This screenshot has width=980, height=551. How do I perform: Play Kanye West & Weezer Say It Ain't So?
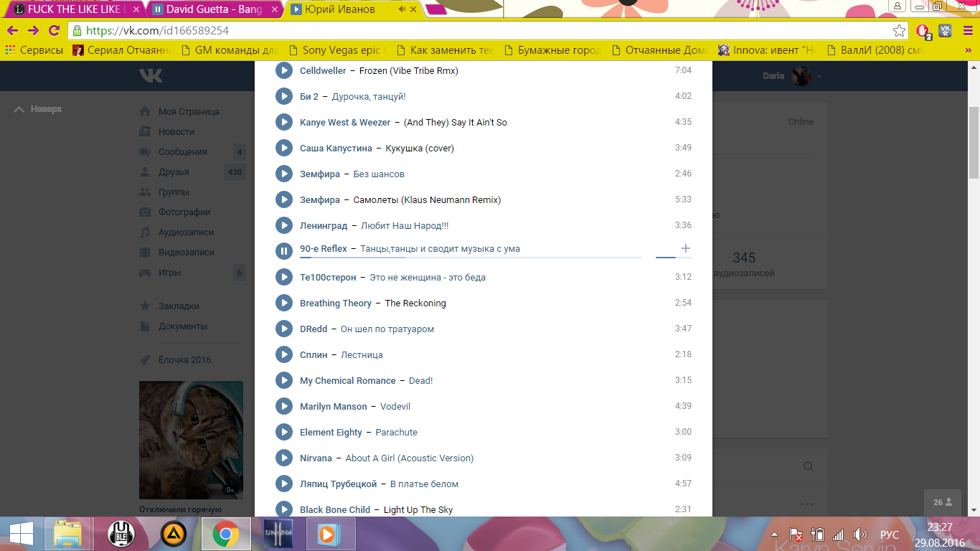(x=284, y=122)
